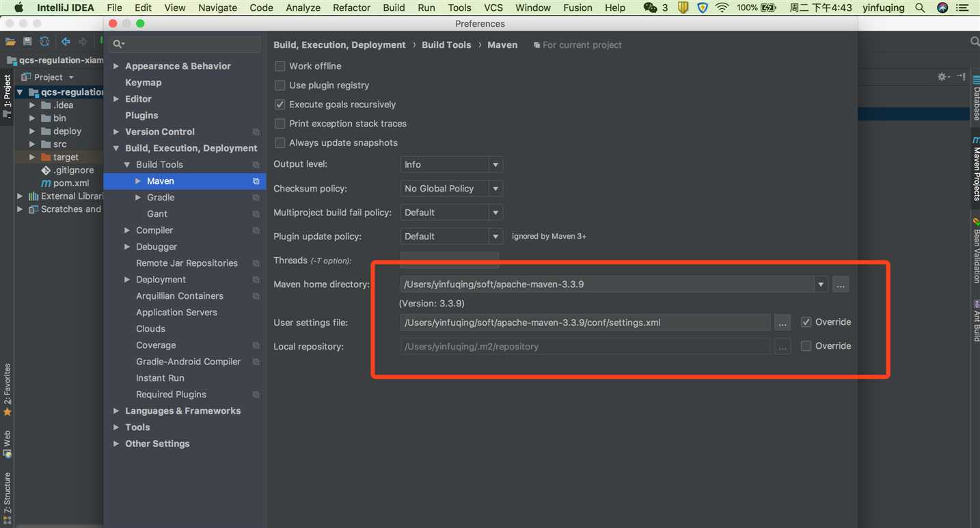Image resolution: width=980 pixels, height=528 pixels.
Task: Open the Ant Build tool window strip
Action: [975, 321]
